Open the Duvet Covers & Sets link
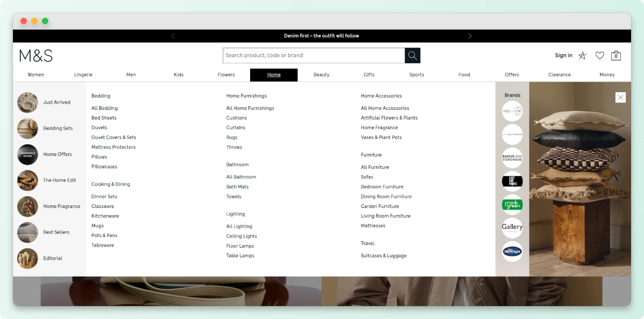Viewport: 644px width, 319px height. point(114,137)
